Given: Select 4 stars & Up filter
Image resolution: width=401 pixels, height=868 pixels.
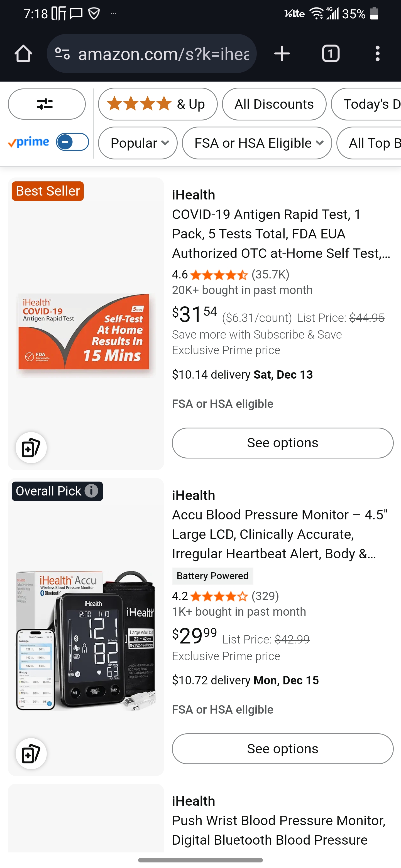Looking at the screenshot, I should [158, 104].
